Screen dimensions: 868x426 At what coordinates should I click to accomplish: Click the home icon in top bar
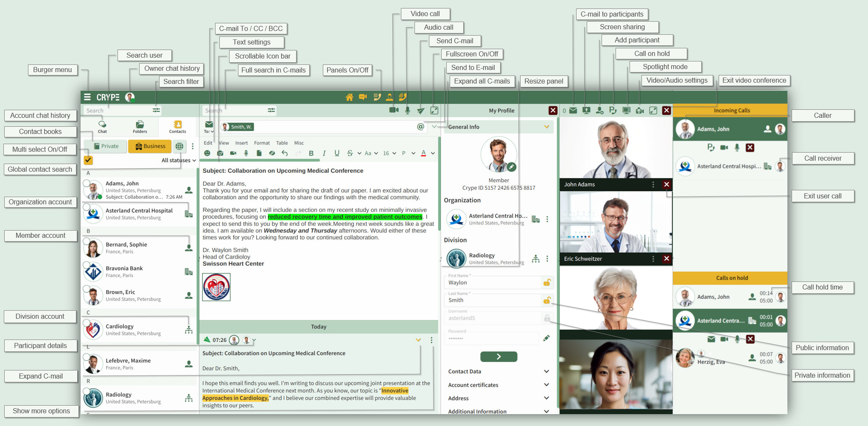pyautogui.click(x=349, y=97)
